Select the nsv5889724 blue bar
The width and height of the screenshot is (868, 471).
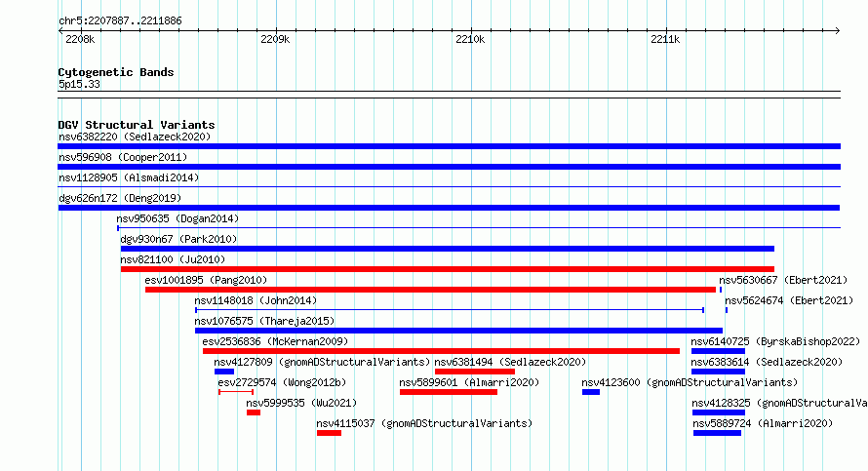[717, 433]
